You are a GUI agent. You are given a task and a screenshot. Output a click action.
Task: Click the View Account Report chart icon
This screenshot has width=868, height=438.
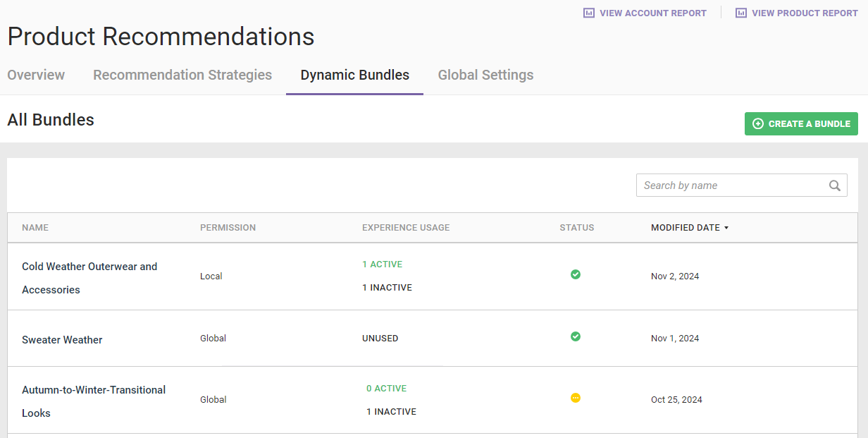pyautogui.click(x=589, y=13)
